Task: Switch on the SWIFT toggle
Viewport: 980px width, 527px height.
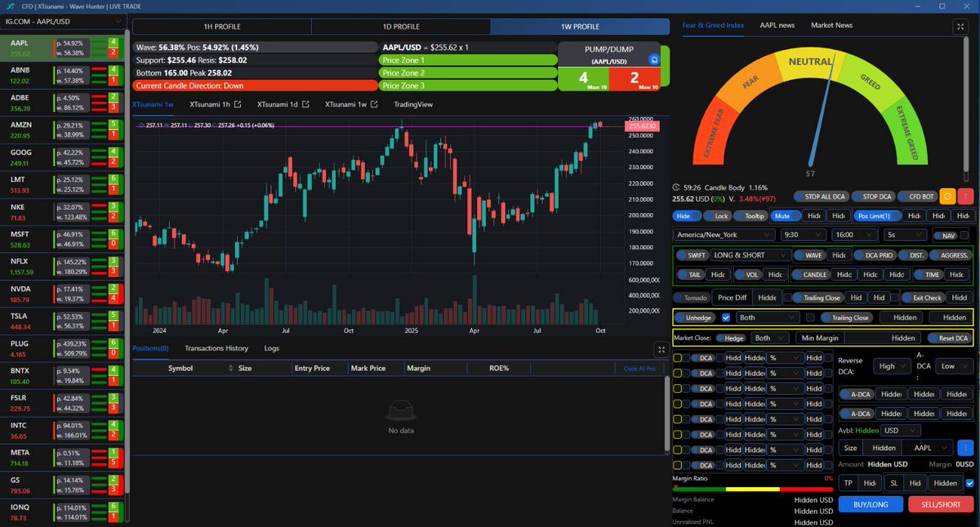Action: tap(692, 255)
